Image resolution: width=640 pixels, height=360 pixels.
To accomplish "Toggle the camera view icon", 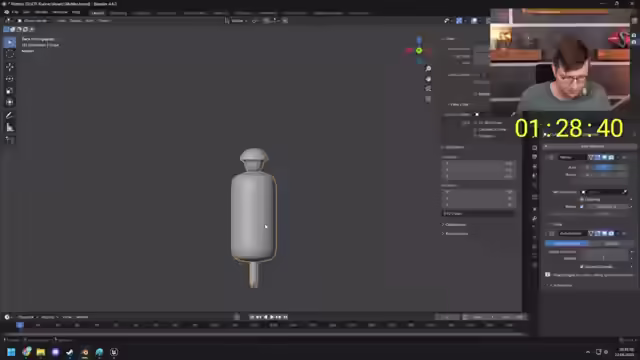I will click(x=428, y=89).
